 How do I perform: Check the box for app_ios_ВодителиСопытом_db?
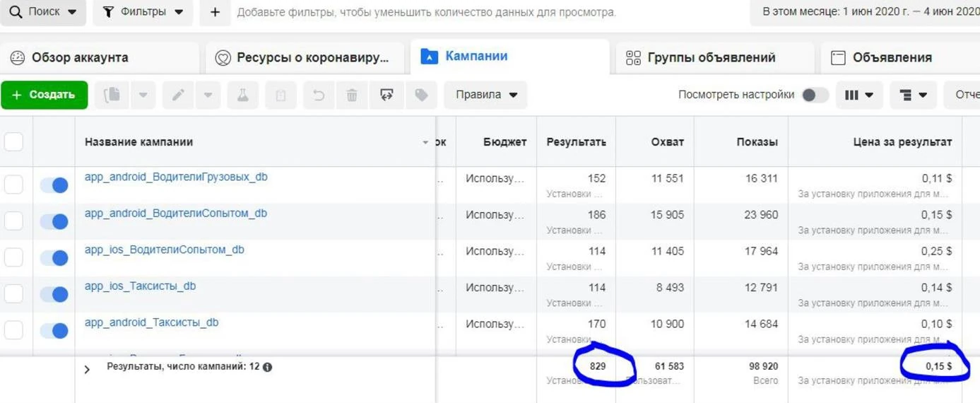point(13,257)
